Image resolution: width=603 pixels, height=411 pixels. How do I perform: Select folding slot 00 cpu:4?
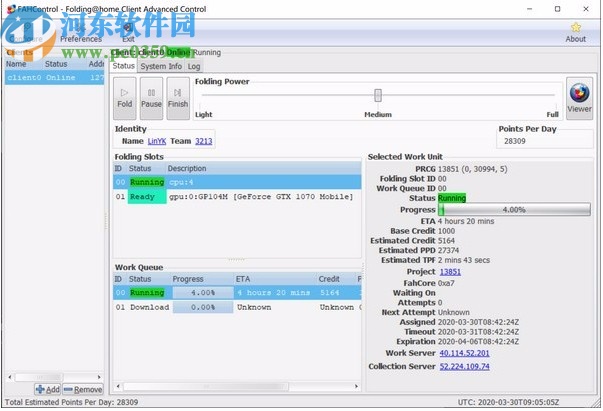click(237, 182)
